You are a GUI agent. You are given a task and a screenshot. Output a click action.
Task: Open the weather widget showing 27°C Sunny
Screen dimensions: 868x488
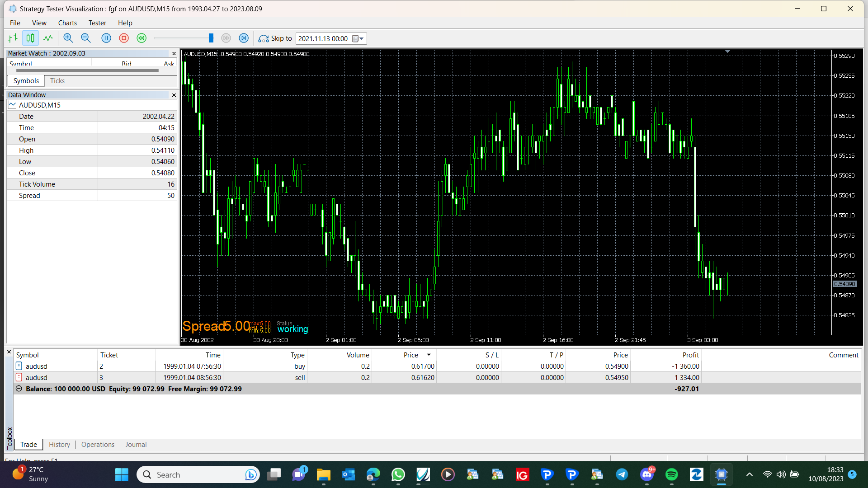[x=31, y=474]
